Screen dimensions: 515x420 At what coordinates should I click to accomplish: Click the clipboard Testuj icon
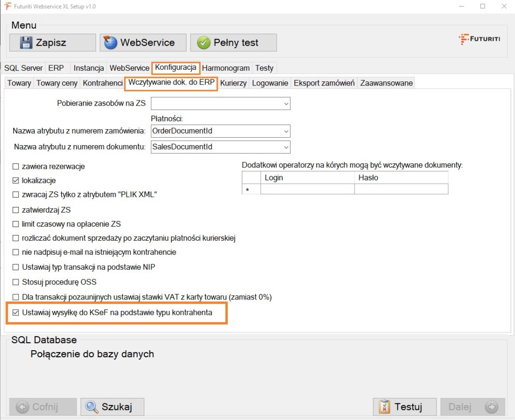385,407
